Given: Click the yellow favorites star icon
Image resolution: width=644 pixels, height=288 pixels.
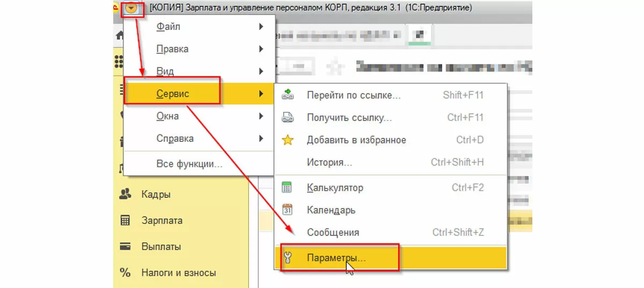Looking at the screenshot, I should (x=288, y=140).
